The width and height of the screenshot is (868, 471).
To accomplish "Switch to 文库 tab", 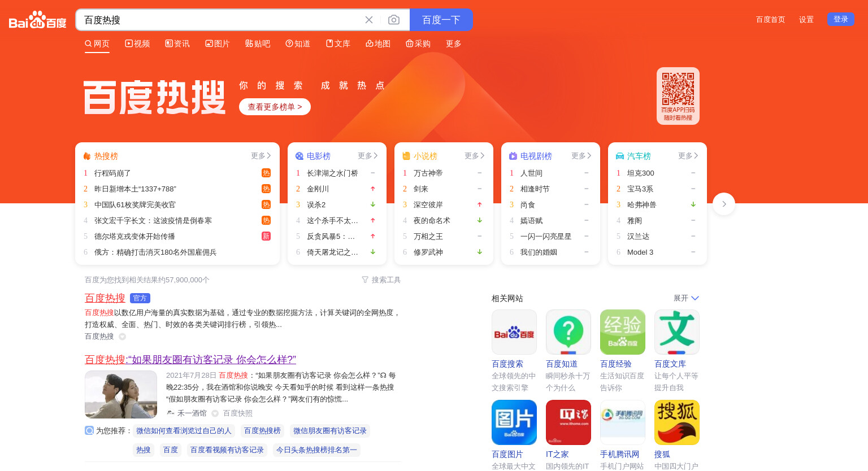I will click(338, 43).
